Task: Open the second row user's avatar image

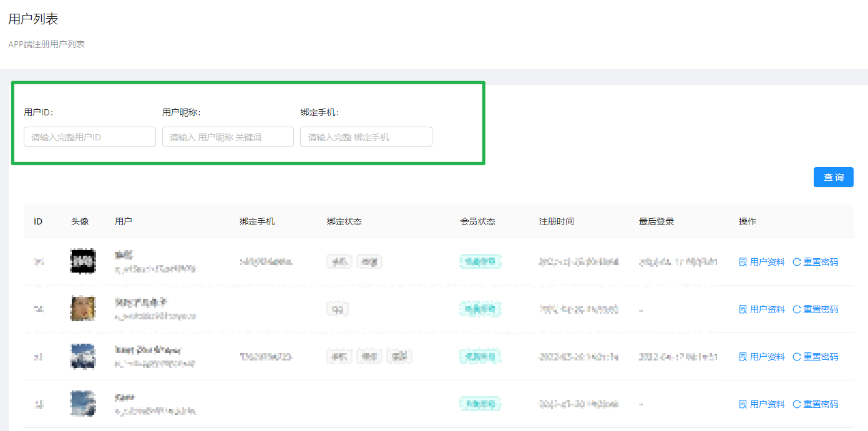Action: click(83, 309)
